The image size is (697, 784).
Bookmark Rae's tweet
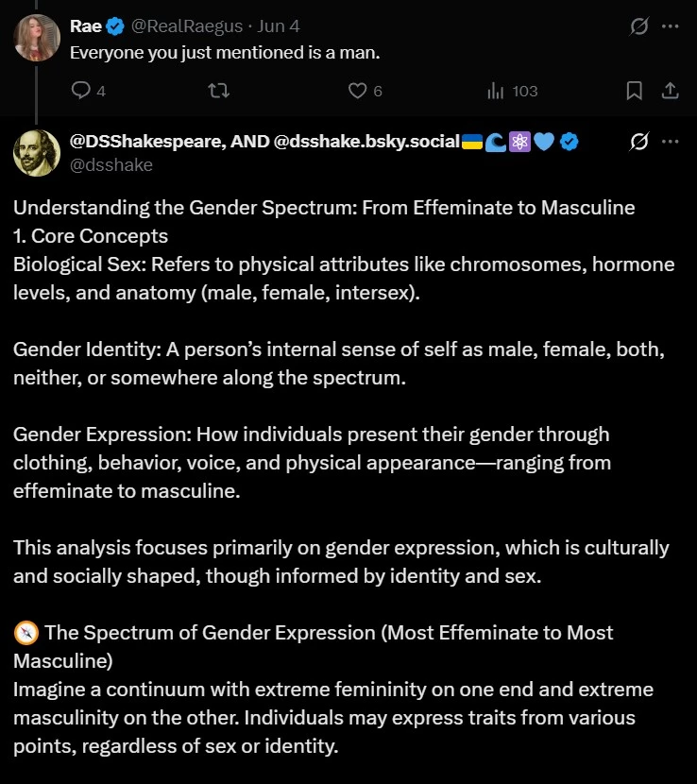634,91
